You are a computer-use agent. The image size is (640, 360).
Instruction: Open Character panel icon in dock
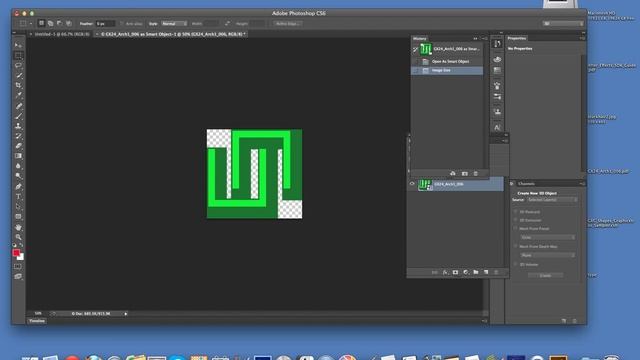tap(497, 127)
